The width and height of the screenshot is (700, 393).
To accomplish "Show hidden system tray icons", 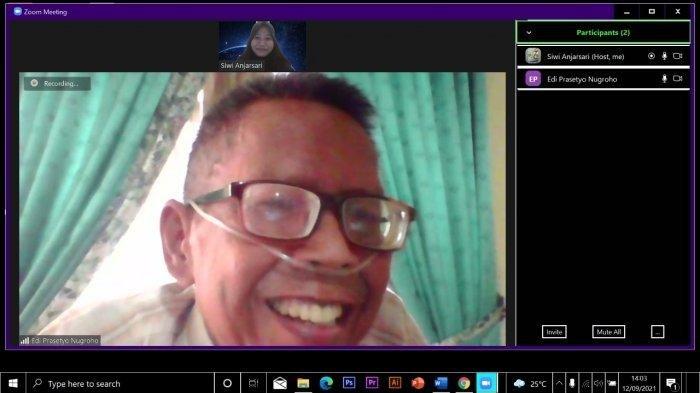I will coord(559,383).
